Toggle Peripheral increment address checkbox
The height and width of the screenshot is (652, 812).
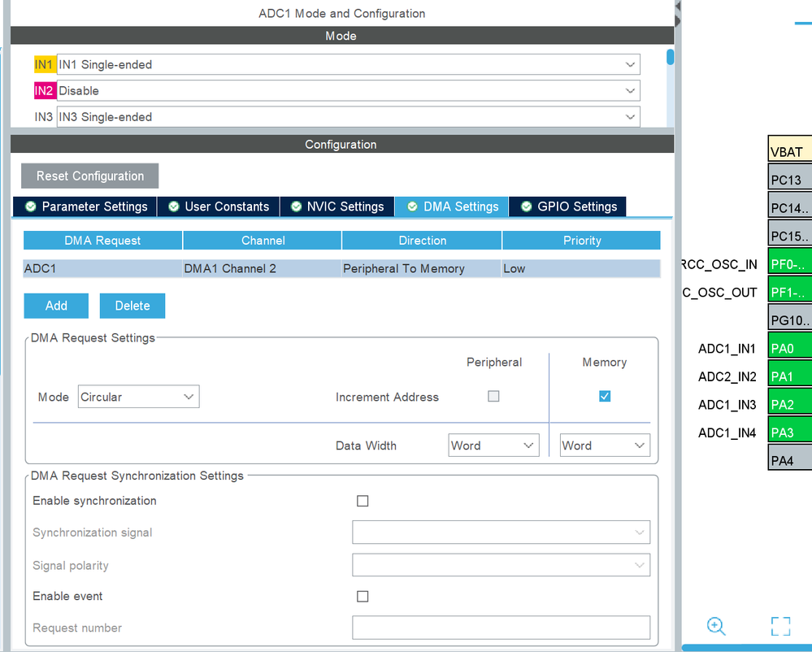pyautogui.click(x=493, y=396)
